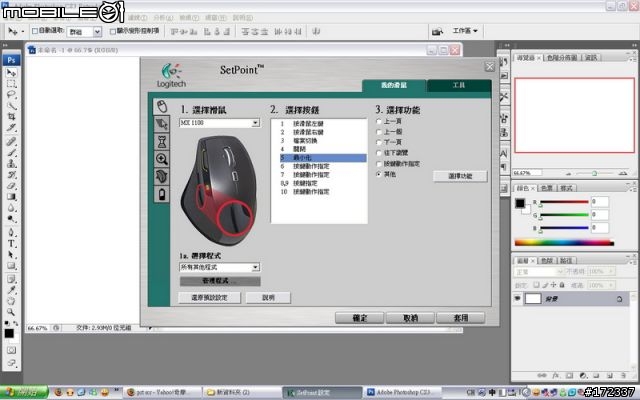The height and width of the screenshot is (400, 640).
Task: Switch to the 色版 channels tab
Action: [547, 260]
